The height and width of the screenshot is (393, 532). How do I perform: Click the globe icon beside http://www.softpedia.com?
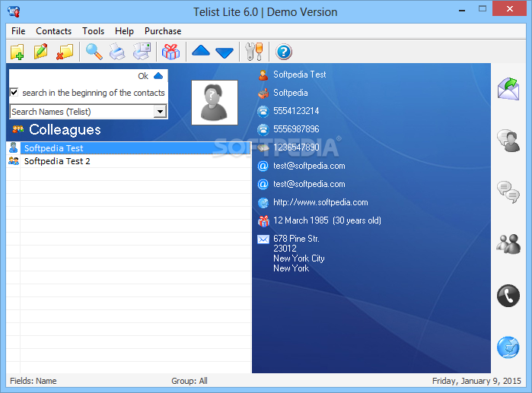coord(263,203)
